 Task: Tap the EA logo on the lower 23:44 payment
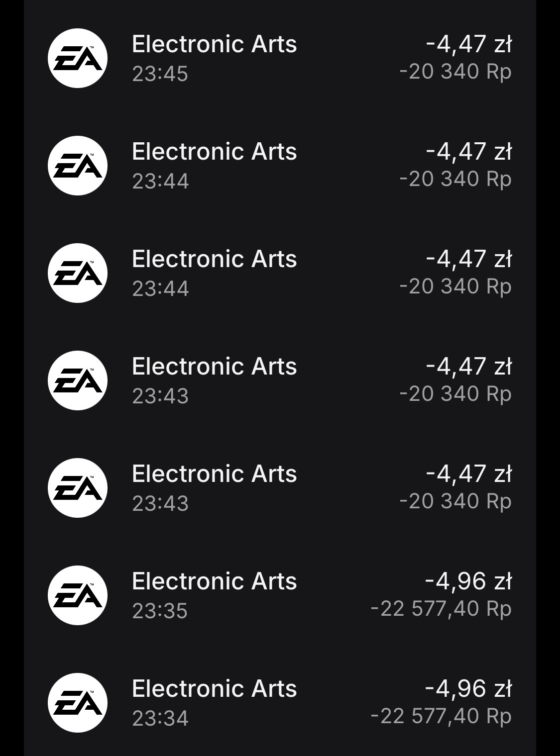tap(78, 273)
